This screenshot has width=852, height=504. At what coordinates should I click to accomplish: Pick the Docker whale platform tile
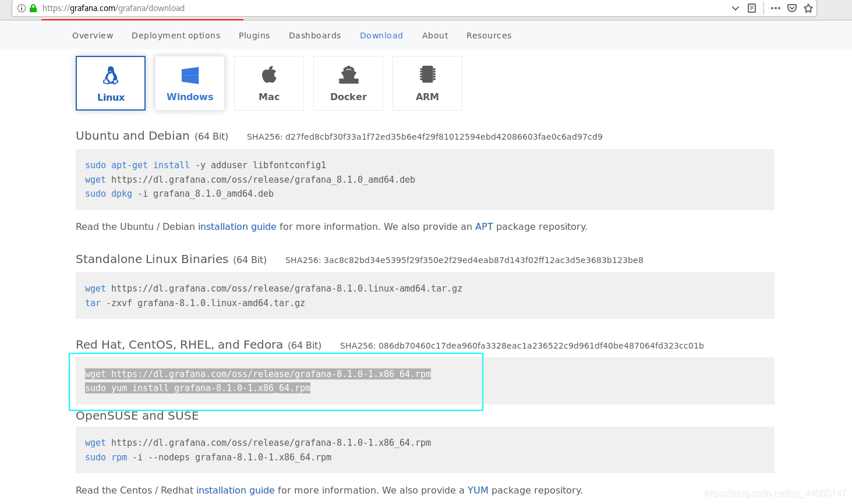(348, 83)
